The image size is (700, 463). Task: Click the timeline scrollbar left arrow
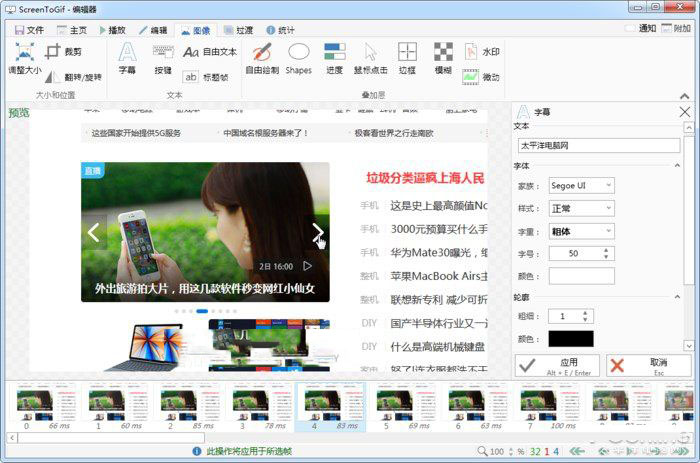click(12, 438)
